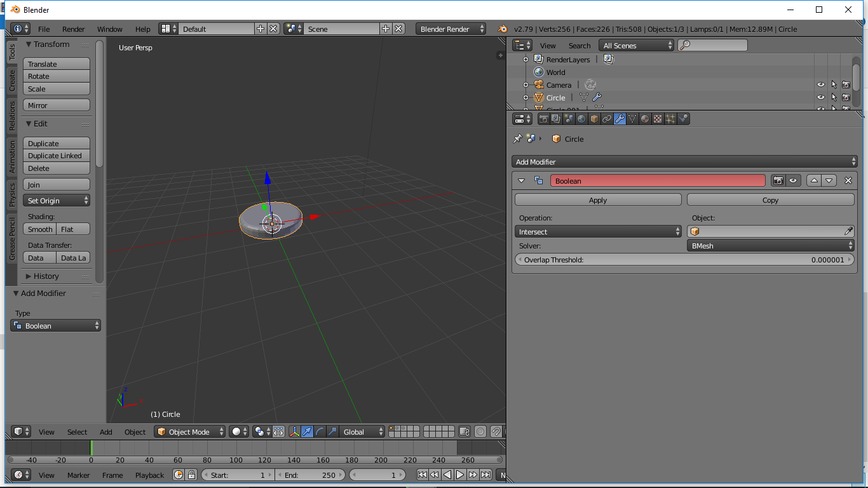Open the Constraints properties chain-link icon
Viewport: 868px width, 488px height.
[x=607, y=119]
